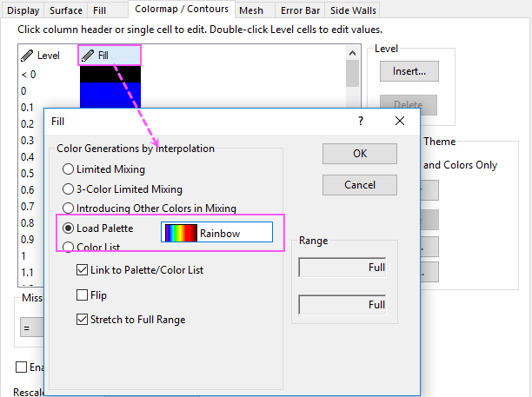This screenshot has width=532, height=397.
Task: Click the black fill swatch for < 0
Action: [110, 74]
